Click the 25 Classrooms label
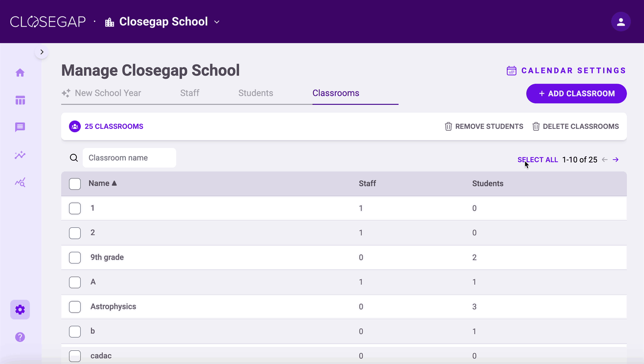 click(114, 126)
